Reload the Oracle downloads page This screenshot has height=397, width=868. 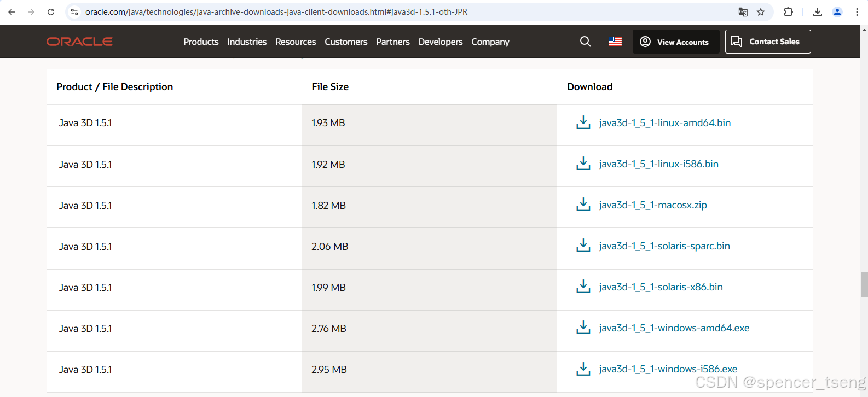click(51, 12)
